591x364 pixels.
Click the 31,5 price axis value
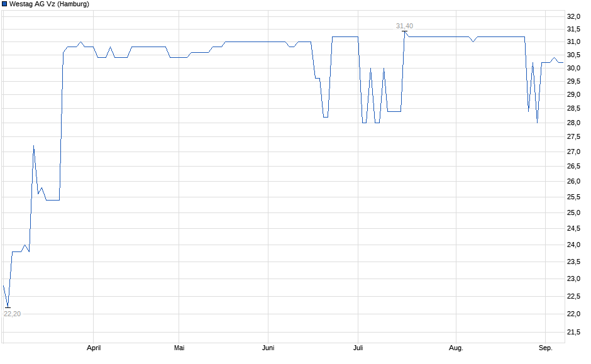point(573,29)
